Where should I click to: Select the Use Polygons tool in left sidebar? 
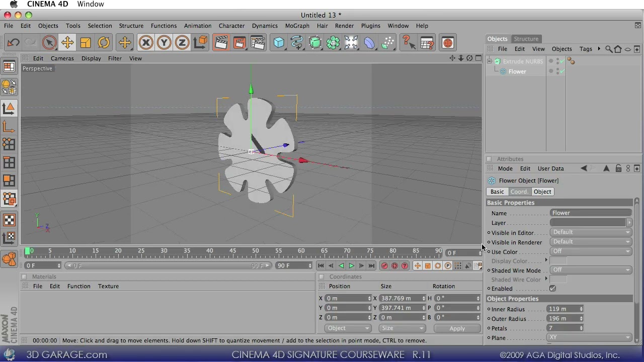(x=9, y=180)
